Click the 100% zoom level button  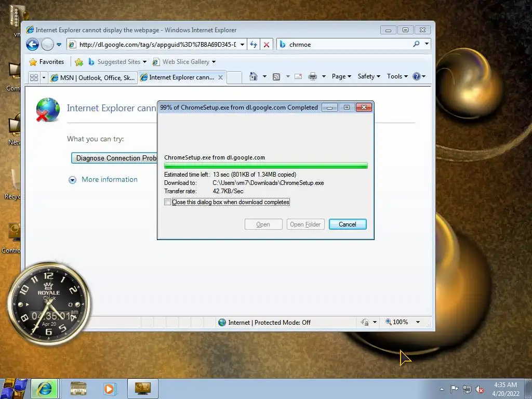[x=396, y=322]
